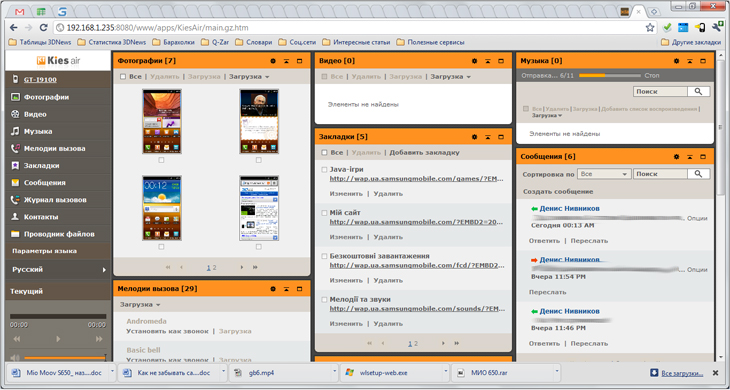
Task: Collapse the Закладки panel with arrow icon
Action: click(x=487, y=137)
